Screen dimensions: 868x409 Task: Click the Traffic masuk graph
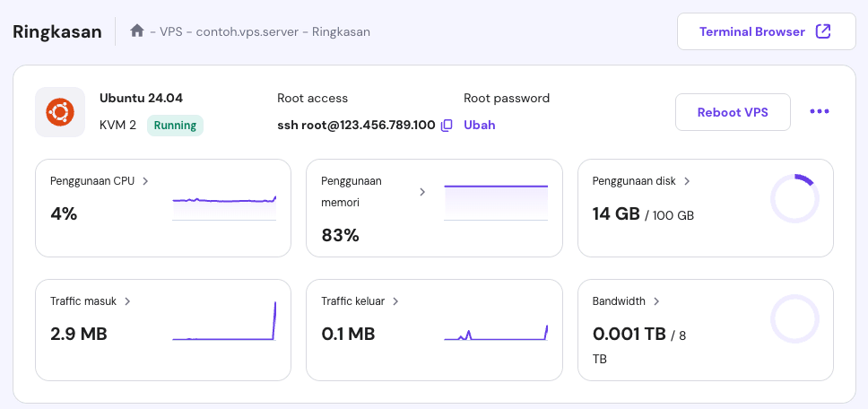tap(224, 325)
